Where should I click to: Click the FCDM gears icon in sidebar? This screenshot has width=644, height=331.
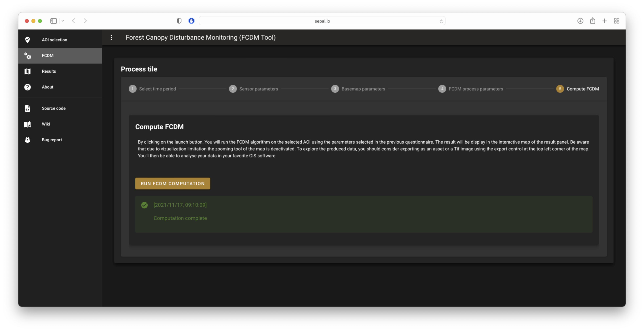(28, 56)
